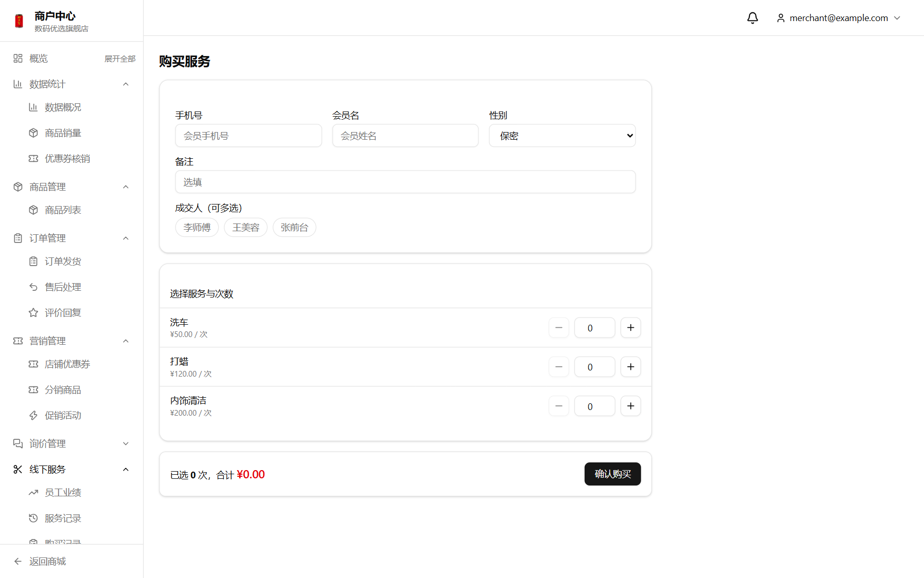Image resolution: width=924 pixels, height=578 pixels.
Task: Click the 服务记录 history icon
Action: pos(33,518)
